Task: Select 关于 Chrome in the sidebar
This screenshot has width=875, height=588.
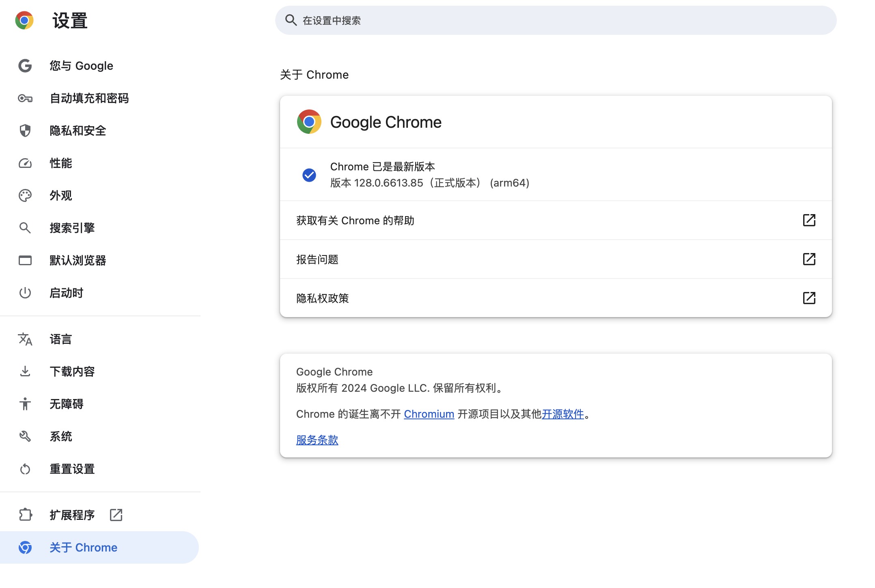Action: [x=99, y=547]
